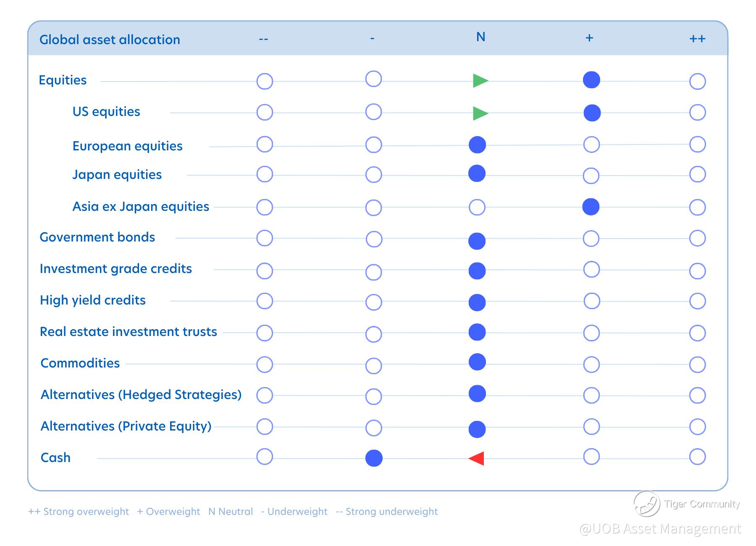Select the underweight circle for Japan equities
756x546 pixels.
point(373,175)
